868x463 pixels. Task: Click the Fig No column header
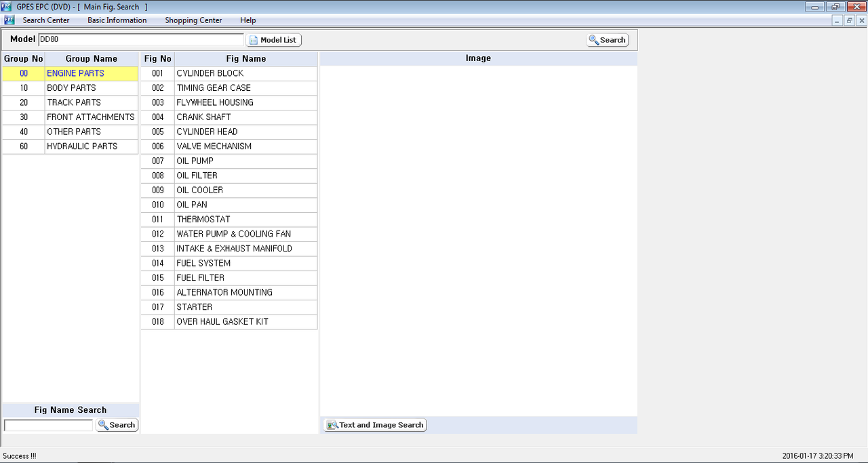158,59
